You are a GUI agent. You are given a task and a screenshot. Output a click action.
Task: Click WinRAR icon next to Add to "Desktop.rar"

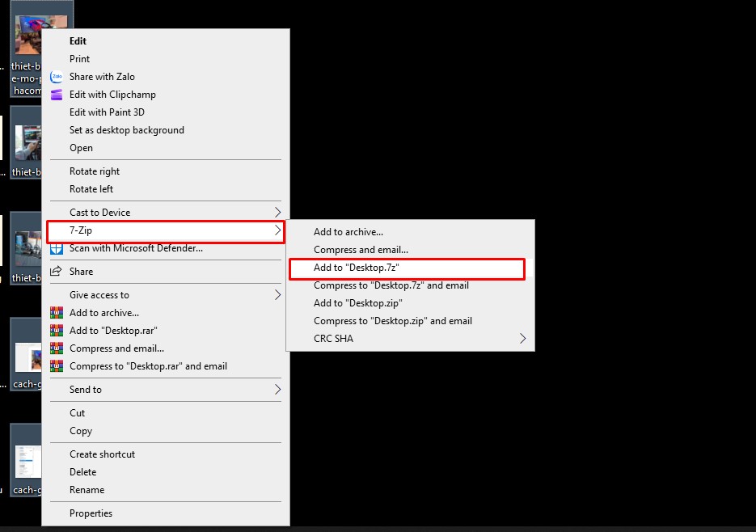(x=57, y=331)
